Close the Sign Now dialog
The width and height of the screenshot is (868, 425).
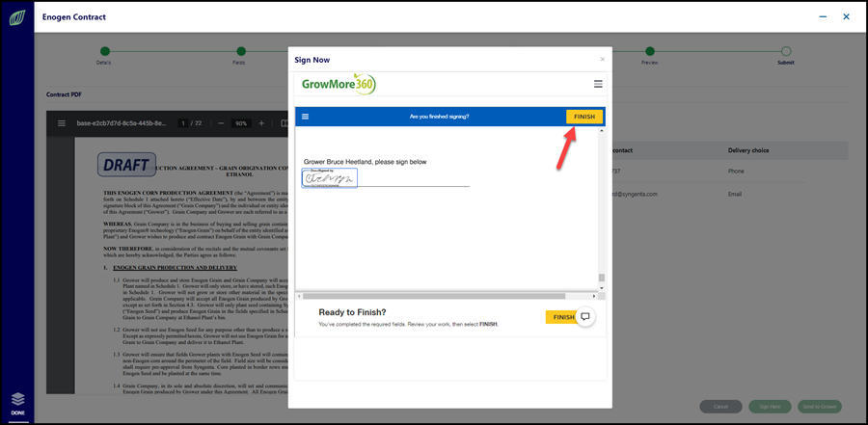click(602, 59)
